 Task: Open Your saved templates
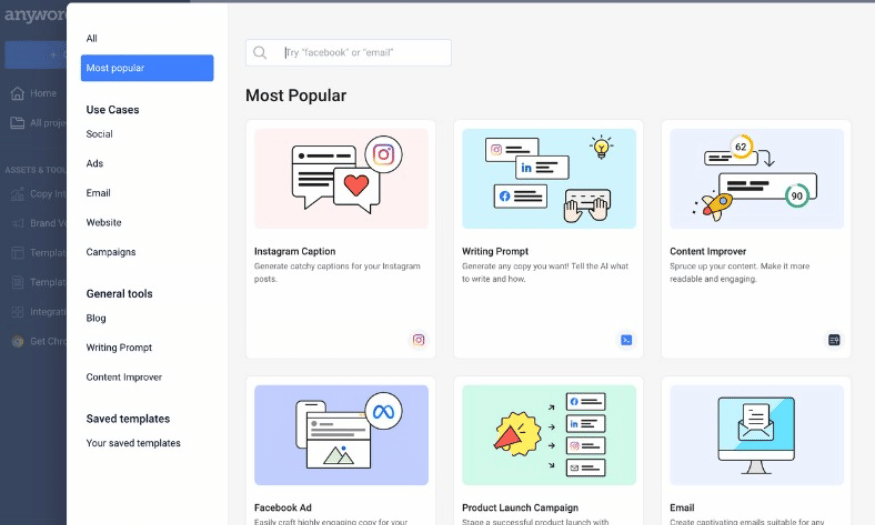(x=133, y=443)
